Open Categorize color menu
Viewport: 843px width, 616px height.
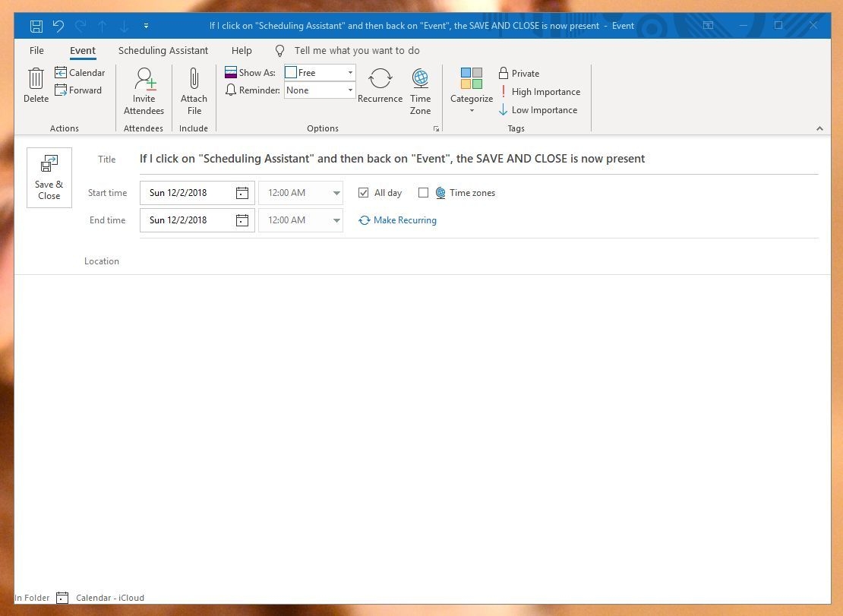472,90
